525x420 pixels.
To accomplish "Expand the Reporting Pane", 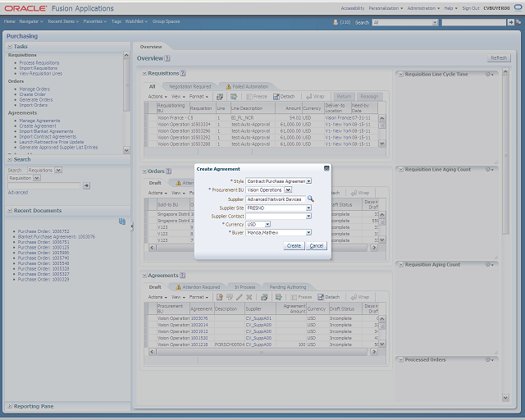I will point(10,406).
